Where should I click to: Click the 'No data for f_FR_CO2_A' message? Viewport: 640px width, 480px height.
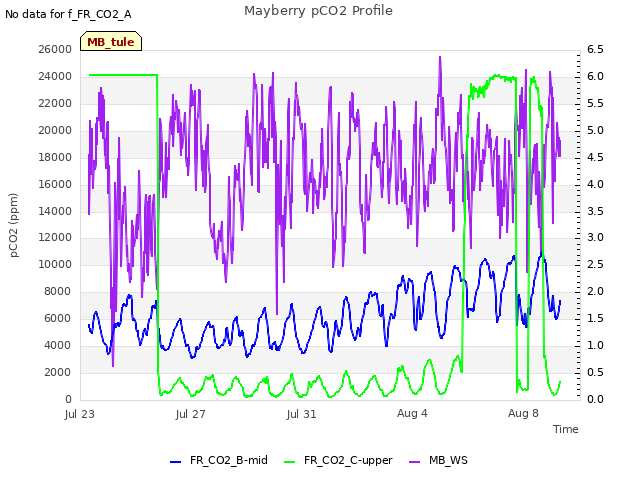tap(68, 14)
